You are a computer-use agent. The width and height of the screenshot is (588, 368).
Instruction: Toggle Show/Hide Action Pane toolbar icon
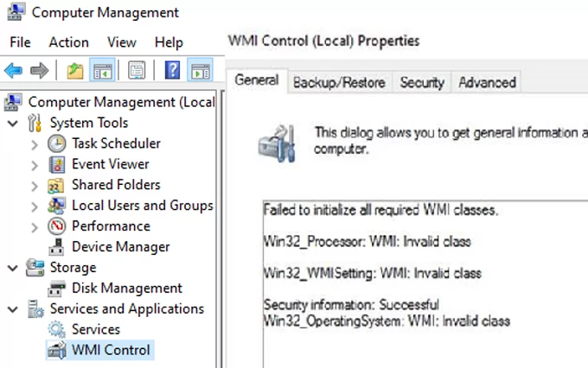[200, 70]
